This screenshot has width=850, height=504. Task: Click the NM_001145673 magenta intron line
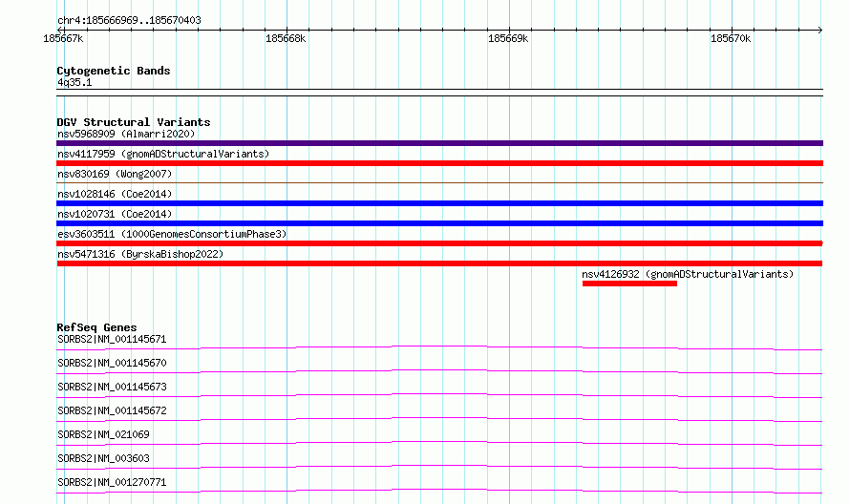click(439, 394)
